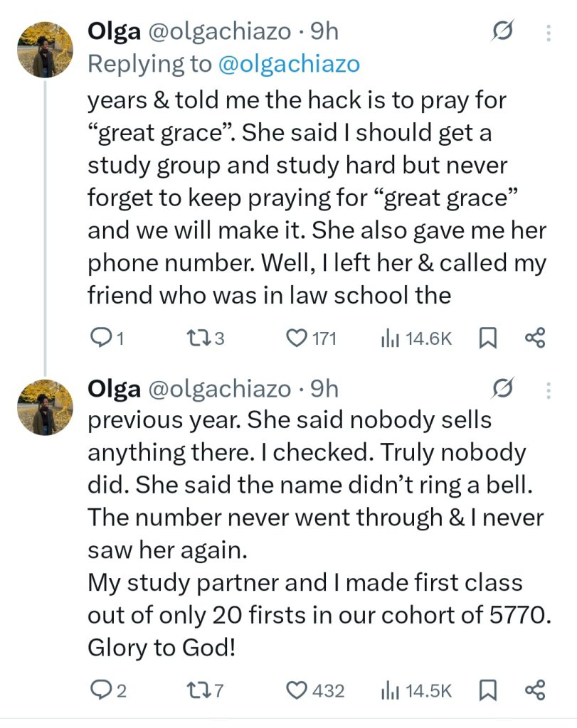Open the Grok icon on the first tweet
The image size is (577, 728).
(x=503, y=33)
